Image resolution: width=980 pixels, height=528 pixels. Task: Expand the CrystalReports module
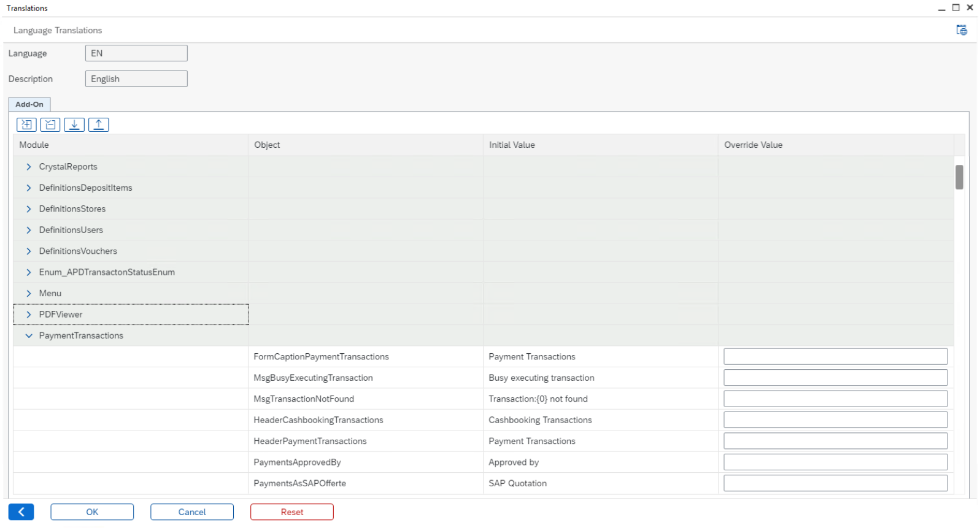29,167
